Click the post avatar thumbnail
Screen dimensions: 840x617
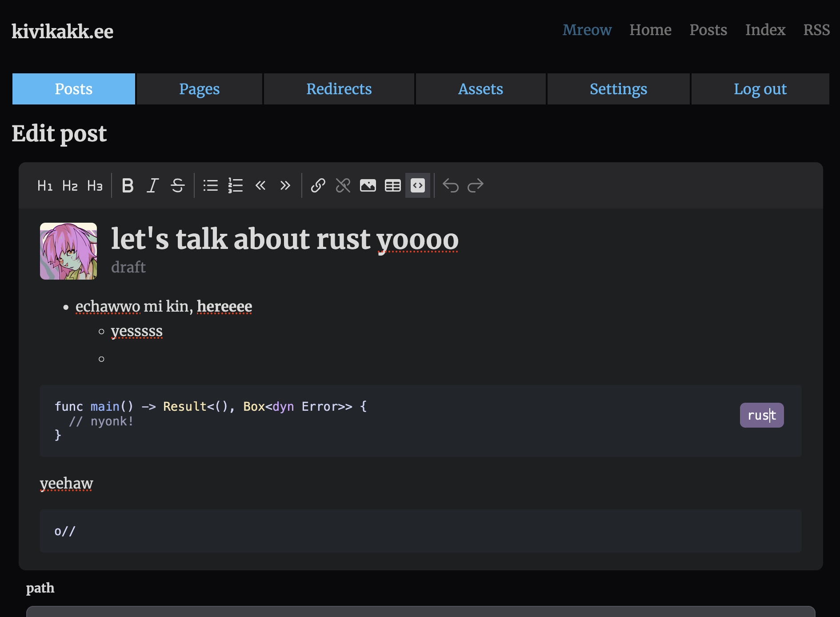[68, 251]
